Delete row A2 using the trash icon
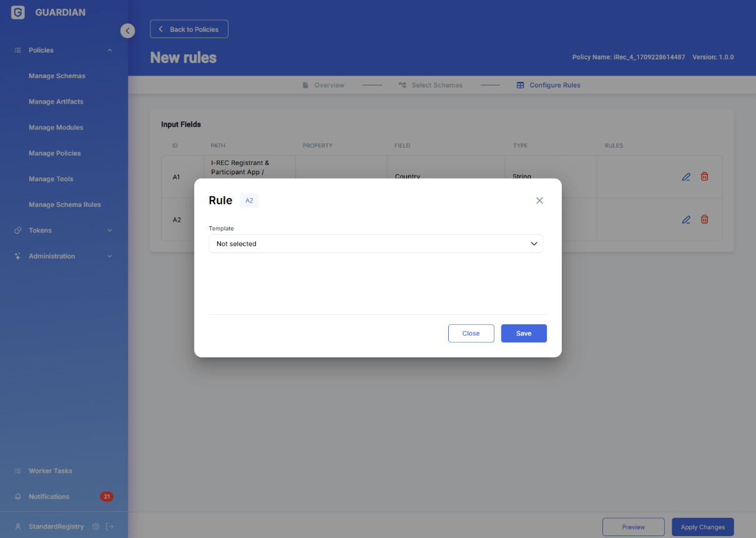 [x=704, y=219]
